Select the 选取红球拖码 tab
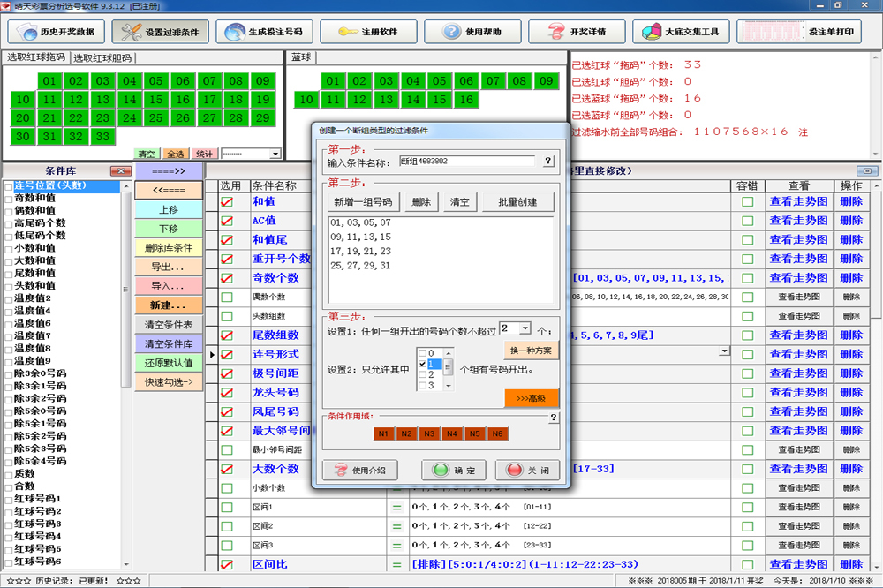This screenshot has width=883, height=588. click(36, 57)
